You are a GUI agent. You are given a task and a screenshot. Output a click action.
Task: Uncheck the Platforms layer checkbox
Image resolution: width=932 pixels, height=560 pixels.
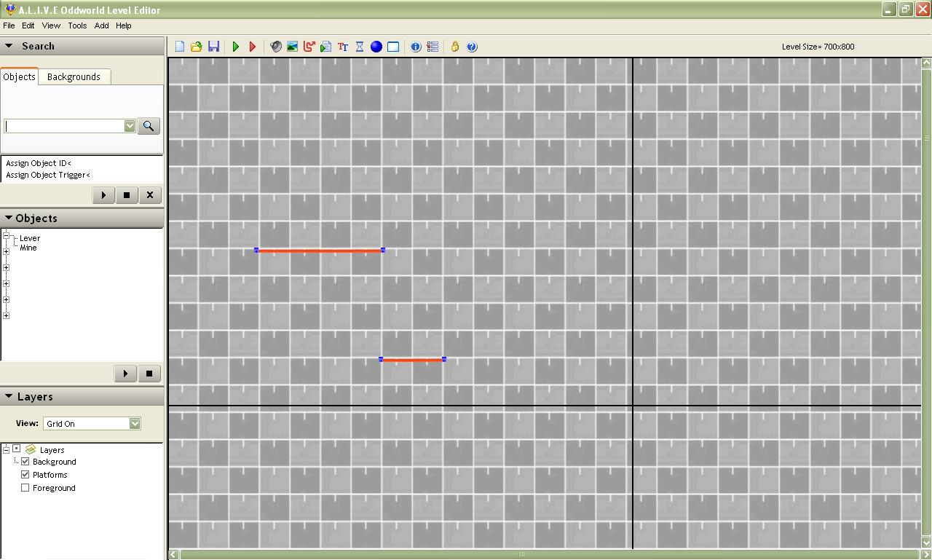25,475
